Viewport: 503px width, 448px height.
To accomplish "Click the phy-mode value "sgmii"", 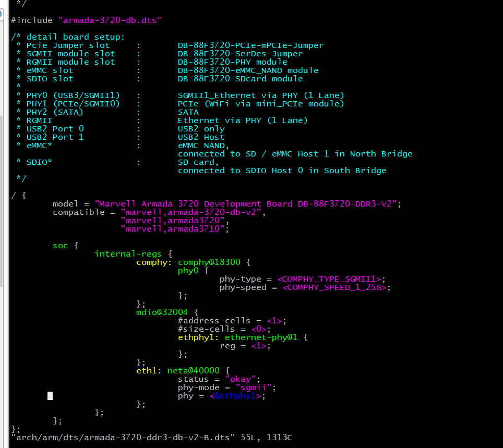I will coord(254,388).
